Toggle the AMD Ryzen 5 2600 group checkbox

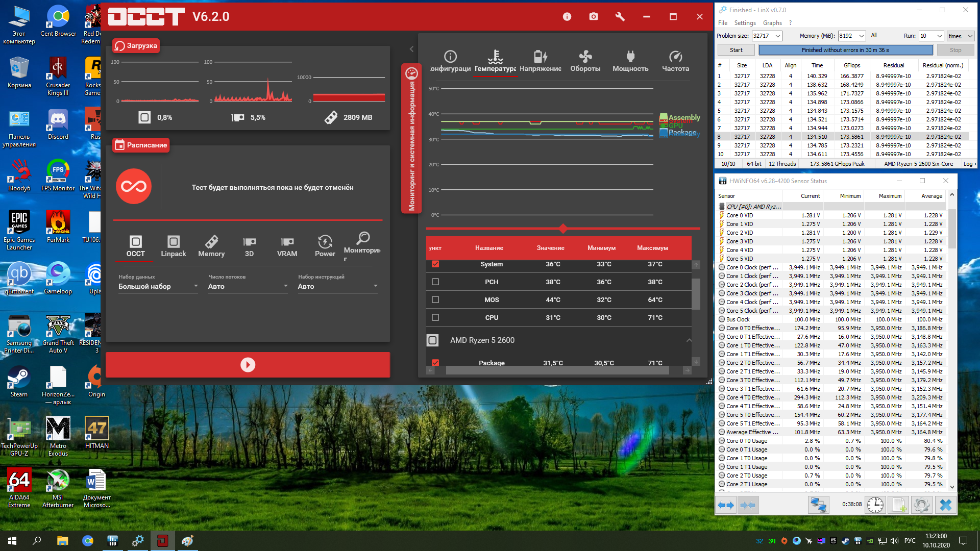432,340
